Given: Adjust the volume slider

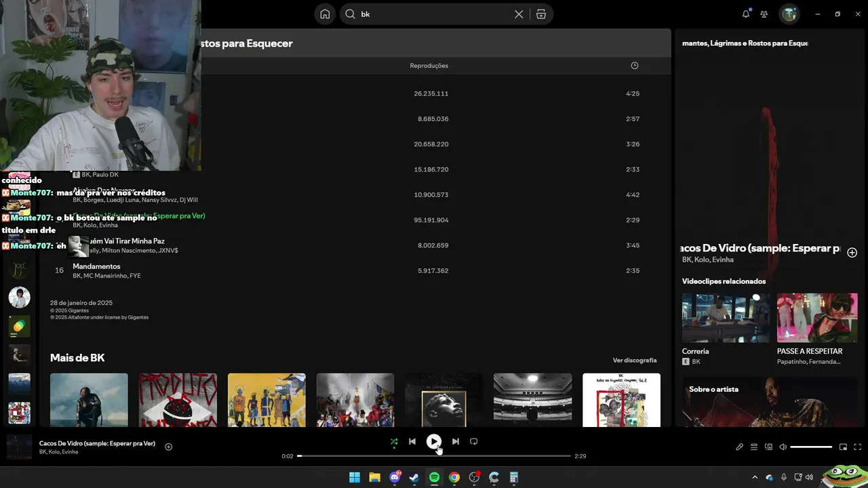Looking at the screenshot, I should 811,447.
